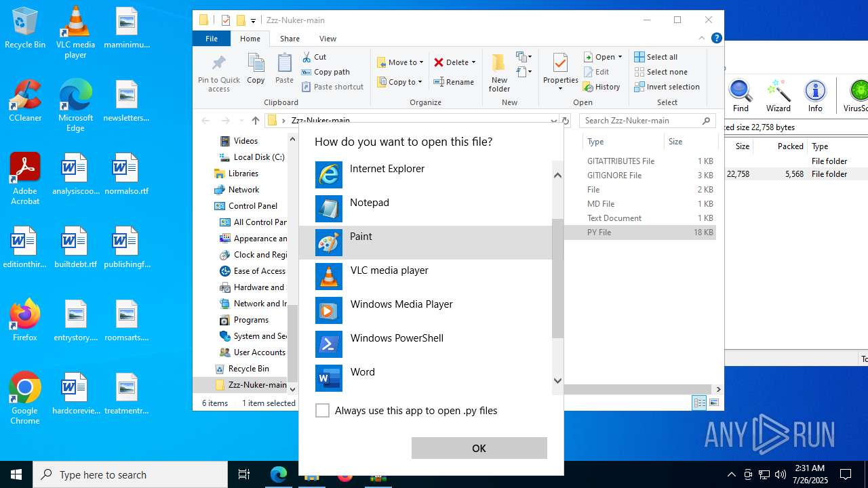Refresh the folder view
The height and width of the screenshot is (488, 868).
pyautogui.click(x=566, y=121)
